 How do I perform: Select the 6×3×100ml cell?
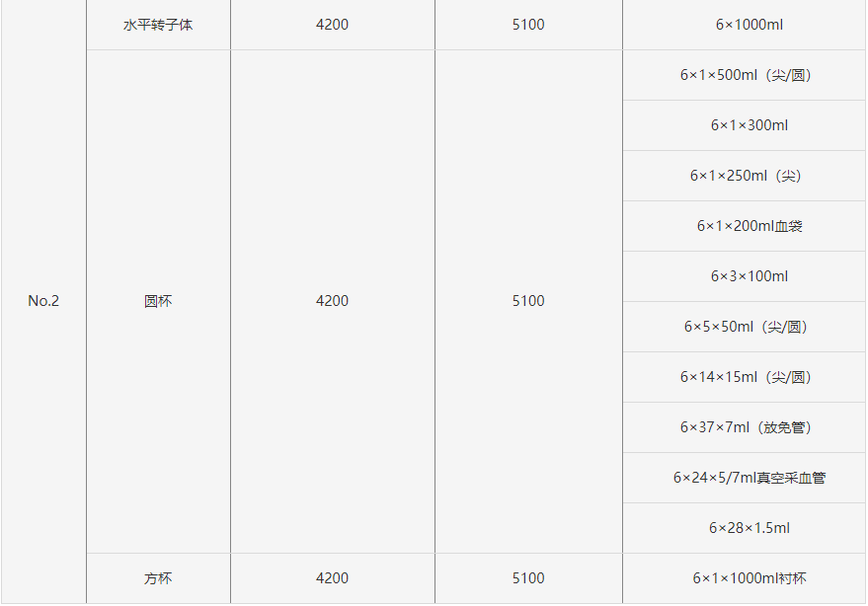(x=750, y=276)
